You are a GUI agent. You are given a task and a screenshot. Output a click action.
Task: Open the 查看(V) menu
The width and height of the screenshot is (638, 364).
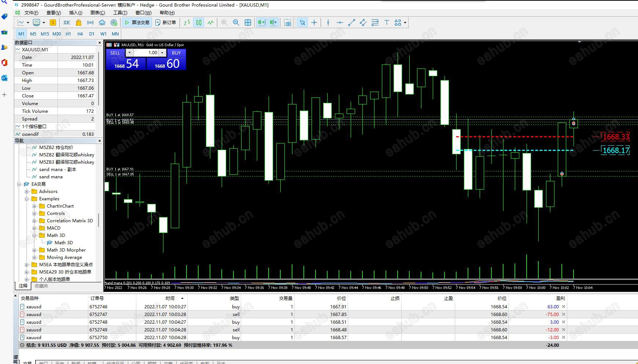(x=54, y=13)
